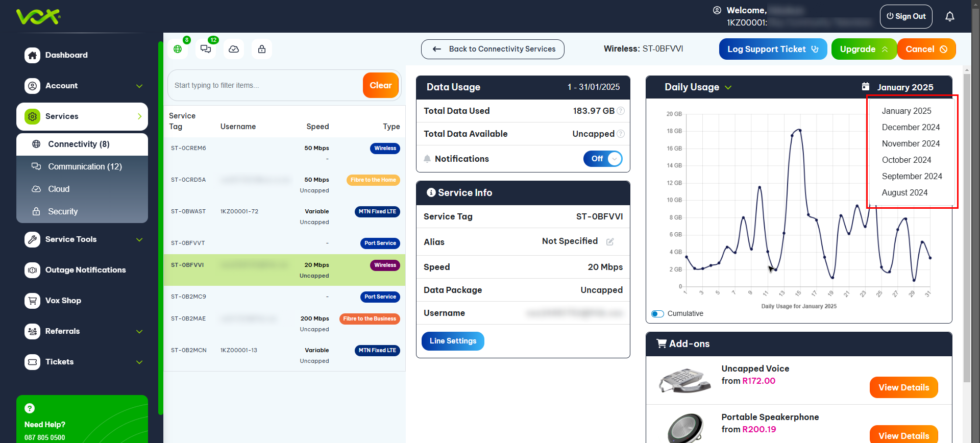
Task: Click the filter items search field
Action: click(264, 85)
